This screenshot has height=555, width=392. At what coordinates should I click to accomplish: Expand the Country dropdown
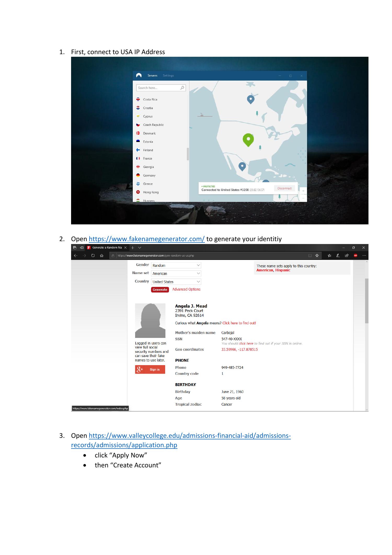(176, 282)
